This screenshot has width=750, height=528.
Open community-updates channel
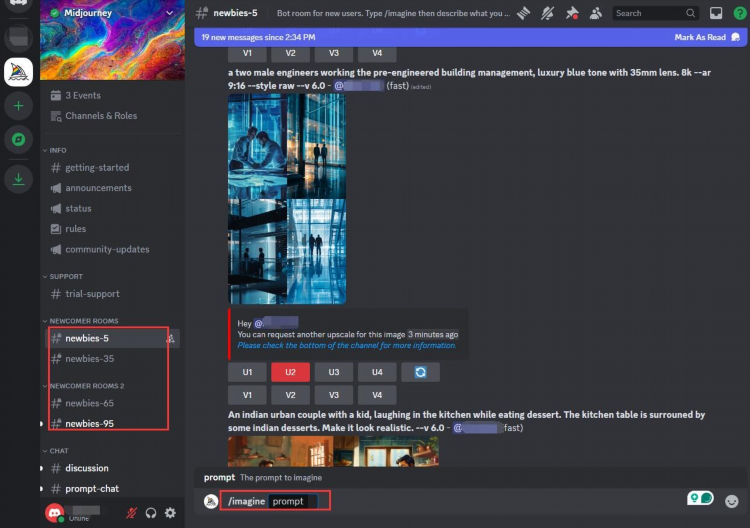[112, 249]
